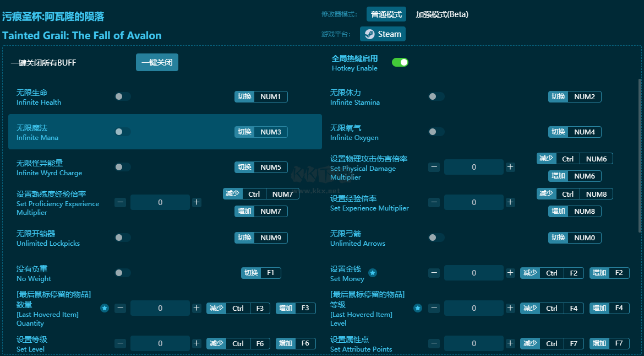Click 减少 Ctrl NUM8 hotkey button

pos(575,194)
